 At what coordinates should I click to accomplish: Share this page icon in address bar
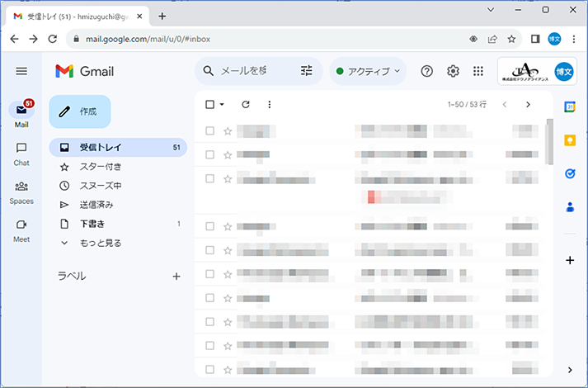point(492,39)
